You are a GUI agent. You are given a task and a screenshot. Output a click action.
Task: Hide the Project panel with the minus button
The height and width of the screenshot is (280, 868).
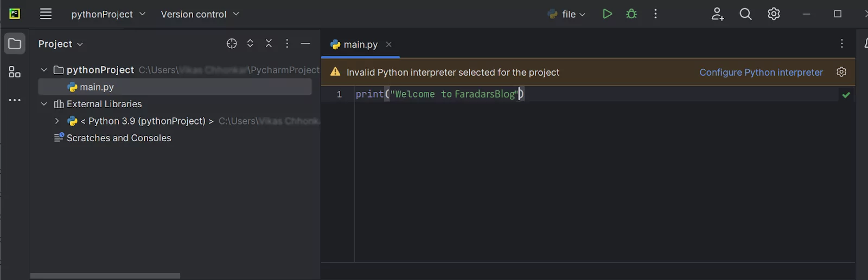pyautogui.click(x=305, y=43)
